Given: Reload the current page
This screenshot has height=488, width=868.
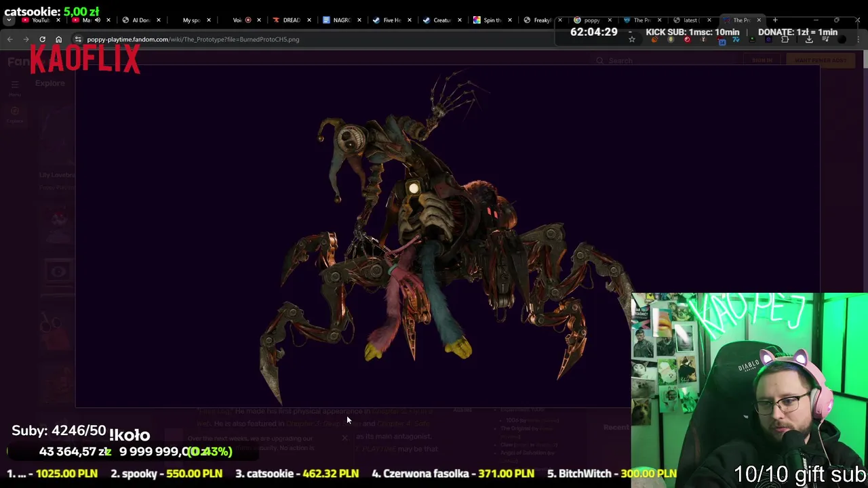Looking at the screenshot, I should coord(42,39).
